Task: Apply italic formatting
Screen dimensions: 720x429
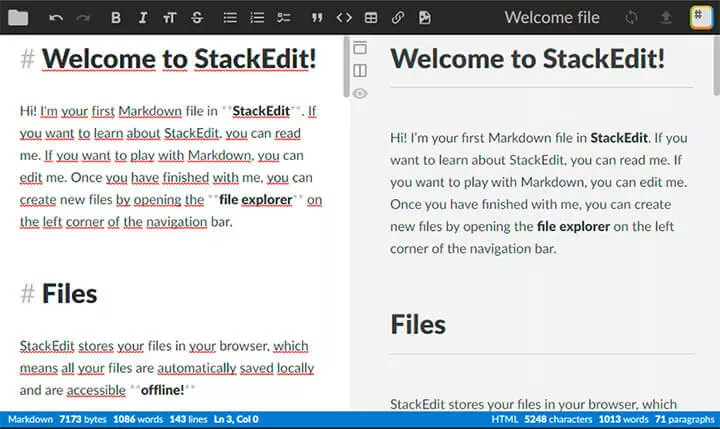Action: [x=143, y=18]
